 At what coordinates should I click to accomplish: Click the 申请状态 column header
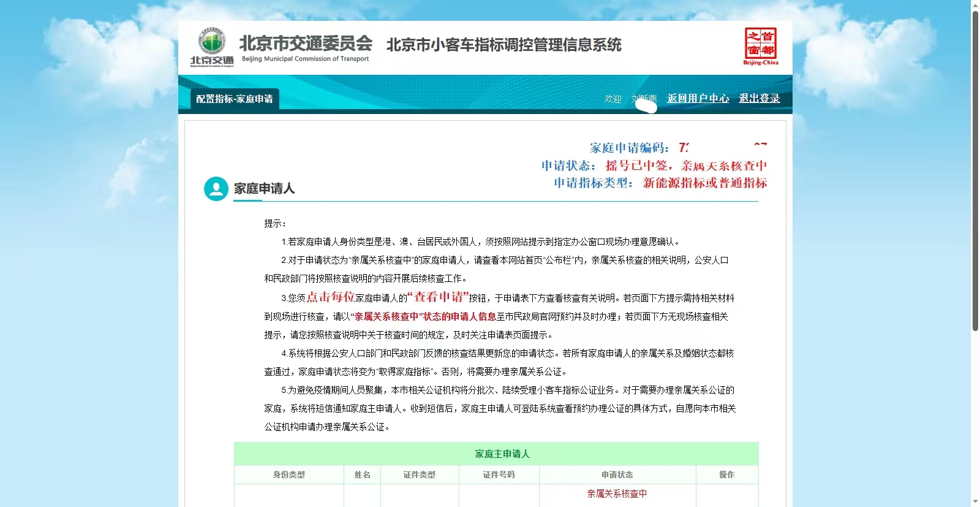point(617,475)
